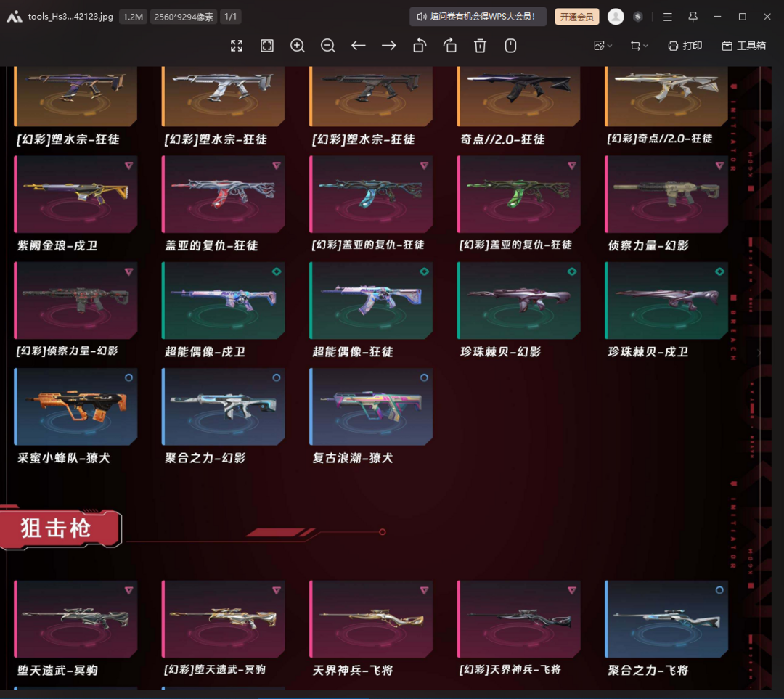Click the 采蜜小蜂队-獠犬 label
The height and width of the screenshot is (699, 784).
point(63,458)
